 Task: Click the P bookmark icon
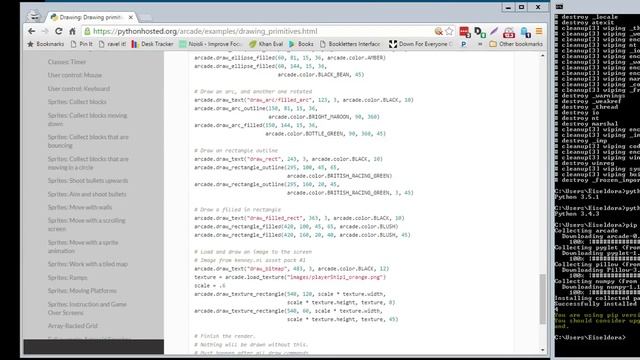464,44
